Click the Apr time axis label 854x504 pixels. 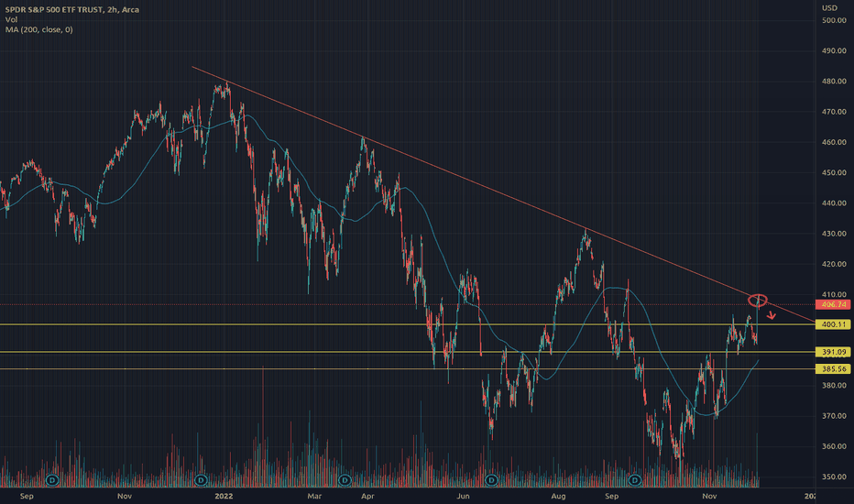[367, 496]
